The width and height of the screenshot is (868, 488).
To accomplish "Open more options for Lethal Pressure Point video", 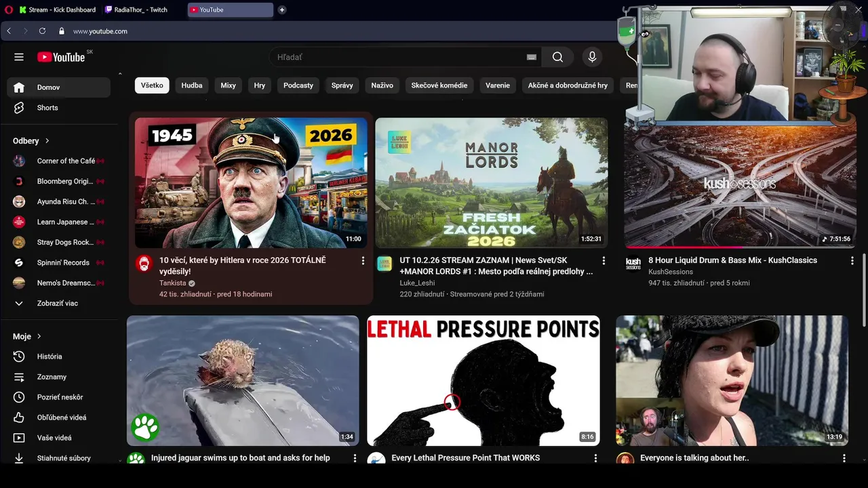I will pos(595,458).
